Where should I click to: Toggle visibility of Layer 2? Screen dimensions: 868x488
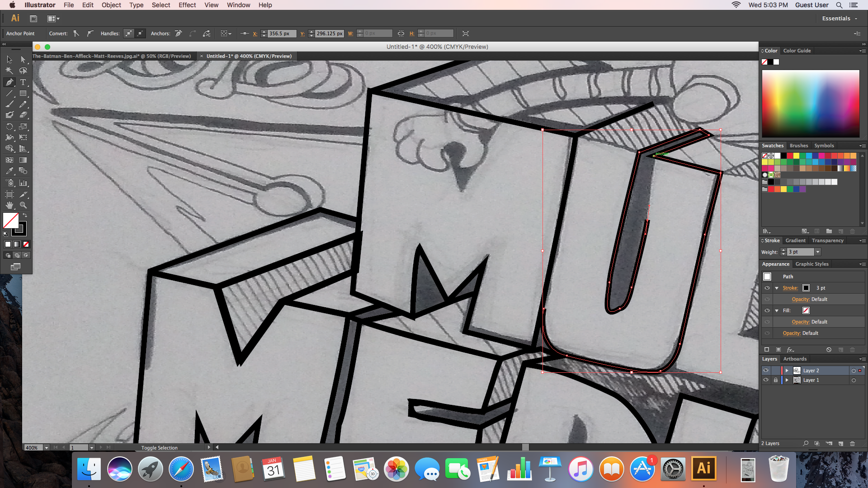click(x=766, y=371)
